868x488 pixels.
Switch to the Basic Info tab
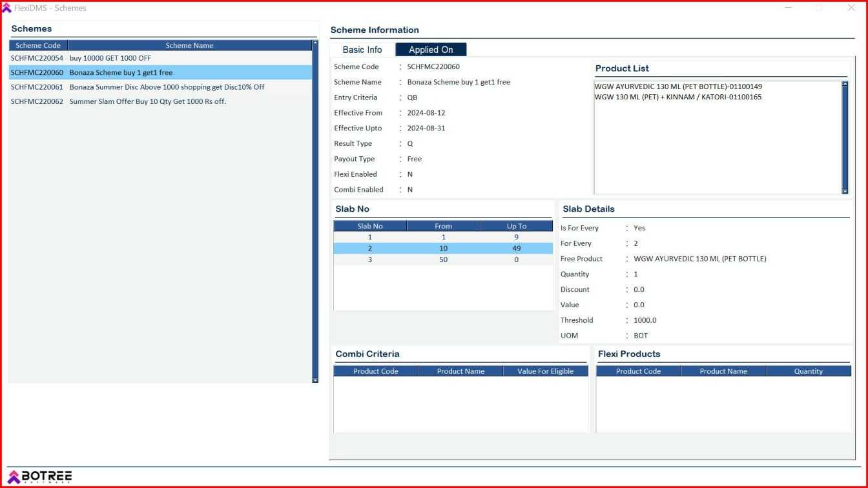(362, 49)
